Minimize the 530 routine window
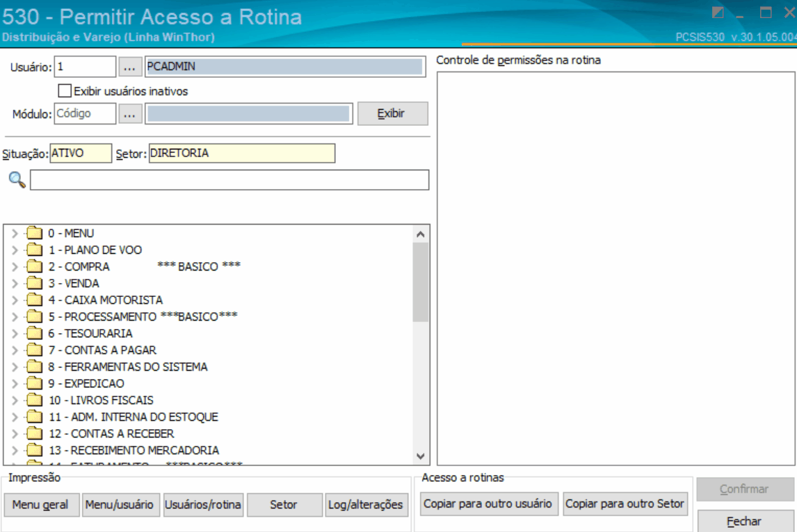The width and height of the screenshot is (797, 532). point(740,15)
